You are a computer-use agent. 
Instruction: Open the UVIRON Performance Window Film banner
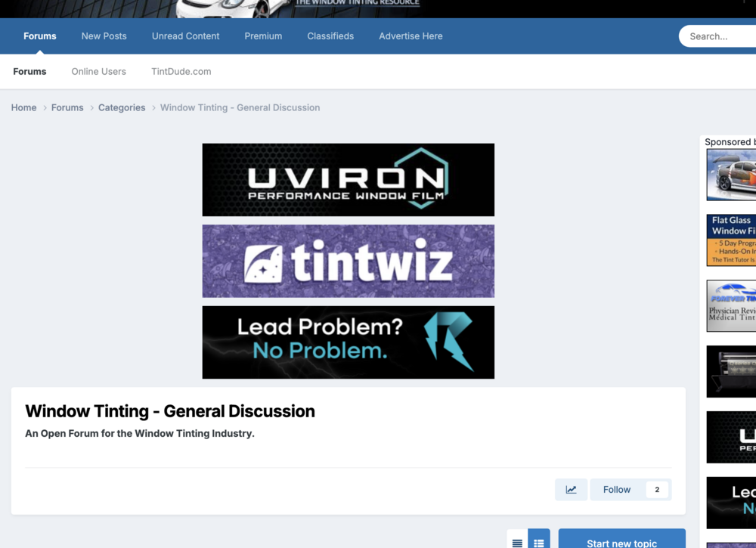tap(348, 180)
